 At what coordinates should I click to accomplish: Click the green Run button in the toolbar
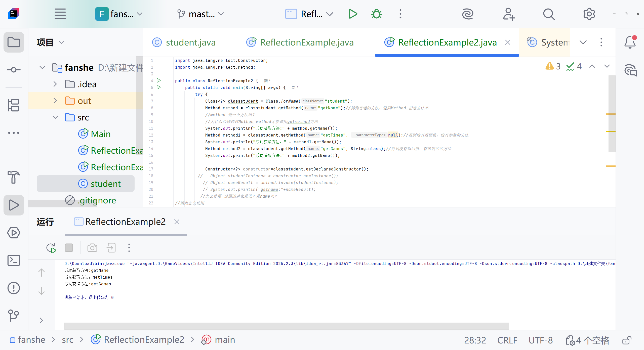[353, 14]
